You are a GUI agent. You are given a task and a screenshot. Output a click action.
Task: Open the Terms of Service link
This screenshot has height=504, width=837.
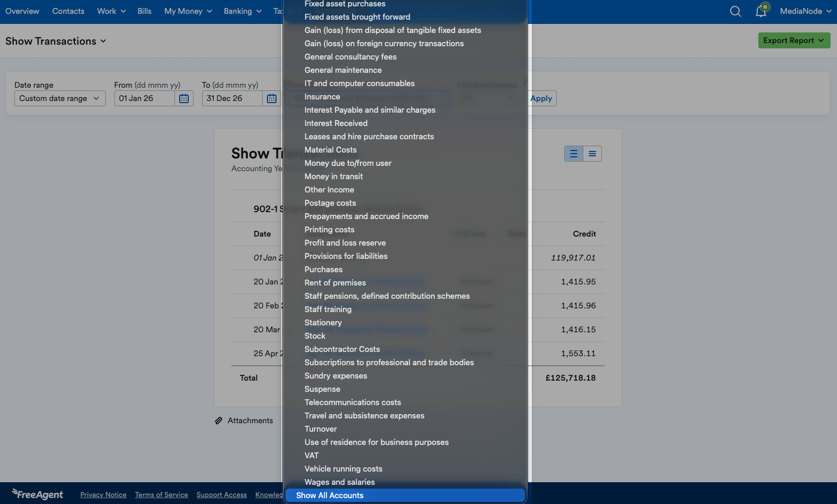[x=162, y=495]
